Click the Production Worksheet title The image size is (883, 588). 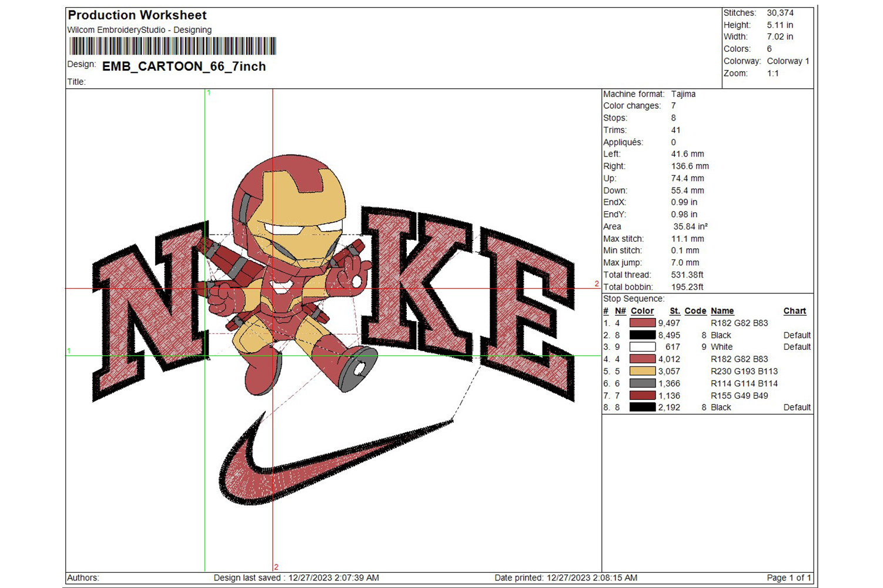click(x=138, y=15)
